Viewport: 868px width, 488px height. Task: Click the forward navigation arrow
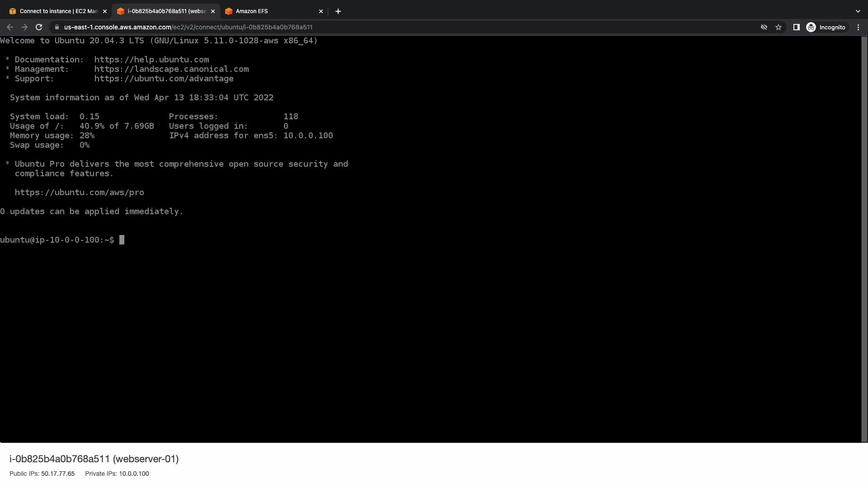[x=24, y=27]
